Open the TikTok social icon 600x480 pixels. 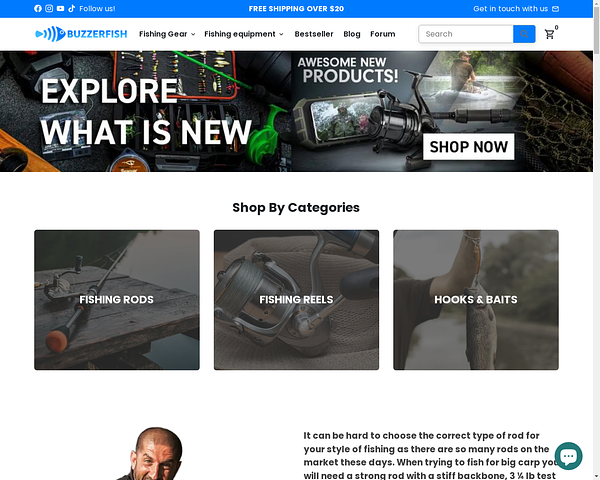click(x=72, y=8)
